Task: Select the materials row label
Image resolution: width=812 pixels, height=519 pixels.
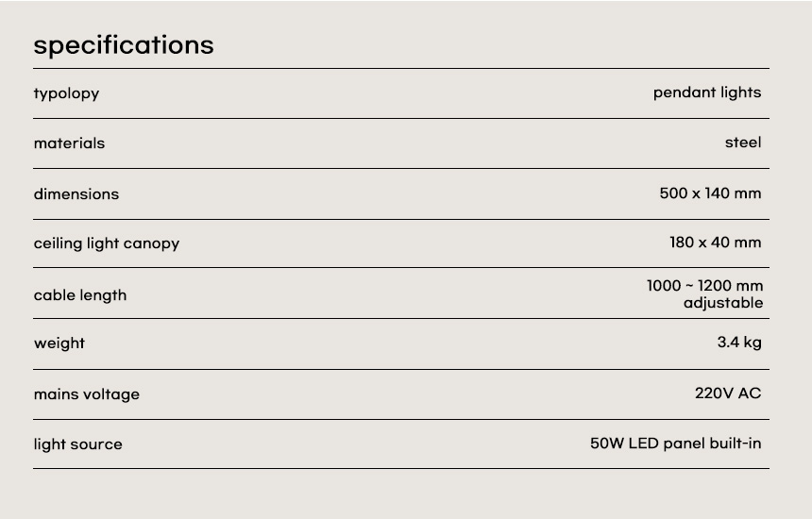Action: tap(69, 143)
